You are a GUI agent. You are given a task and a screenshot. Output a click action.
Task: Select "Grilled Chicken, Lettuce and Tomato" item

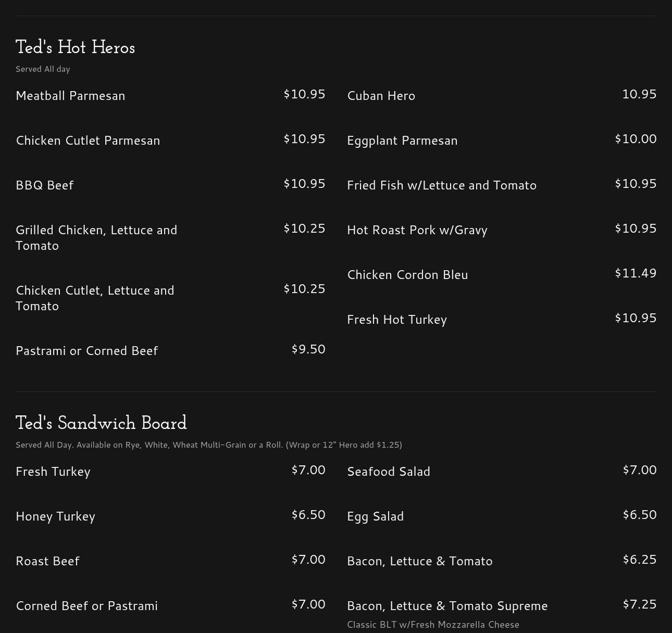(x=96, y=237)
